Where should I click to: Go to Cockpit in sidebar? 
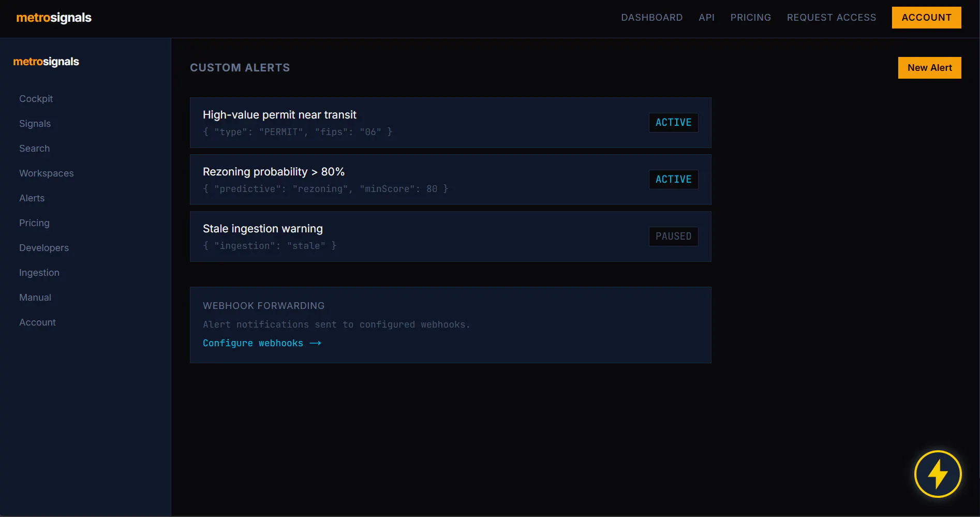pos(36,99)
